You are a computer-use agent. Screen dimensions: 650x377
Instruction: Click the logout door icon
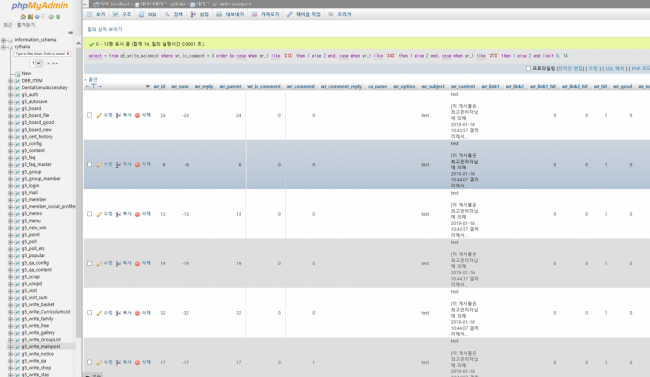click(x=30, y=17)
